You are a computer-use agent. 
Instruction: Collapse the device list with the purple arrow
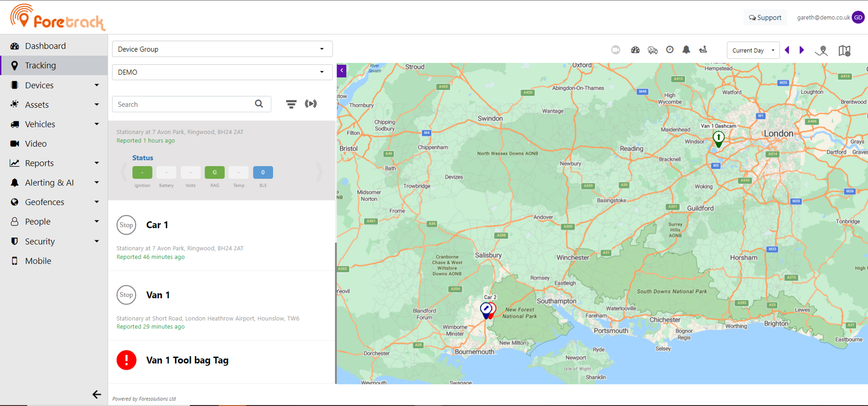tap(342, 70)
